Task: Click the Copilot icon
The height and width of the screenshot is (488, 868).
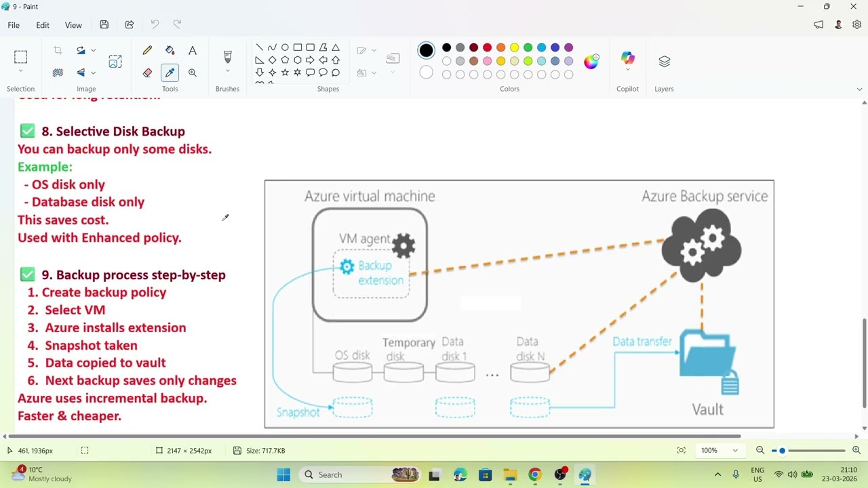Action: 627,58
